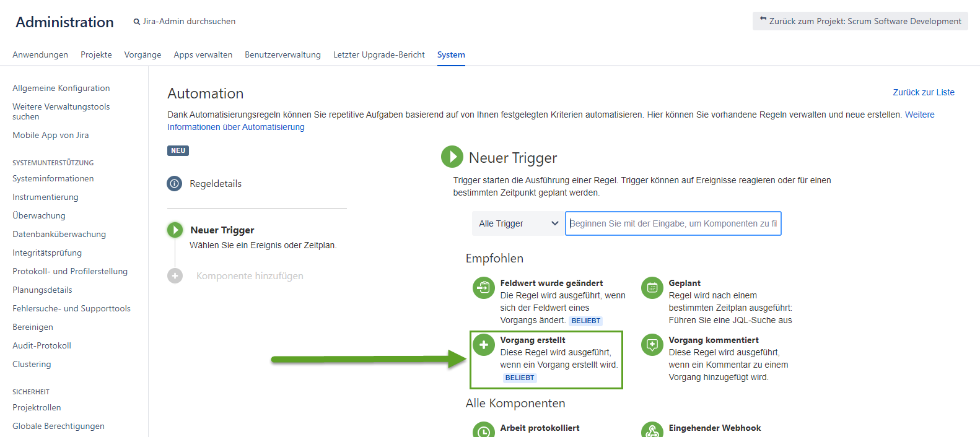The height and width of the screenshot is (437, 980).
Task: Select the 'Vorgang kommentiert' comment icon
Action: point(652,345)
